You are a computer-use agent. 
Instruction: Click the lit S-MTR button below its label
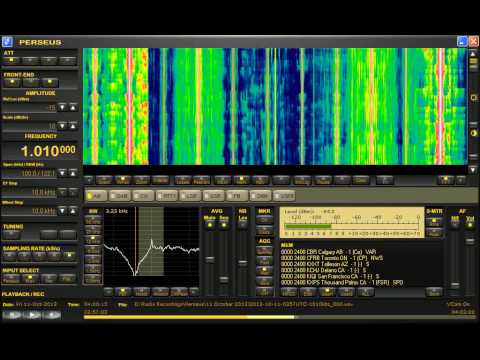434,221
